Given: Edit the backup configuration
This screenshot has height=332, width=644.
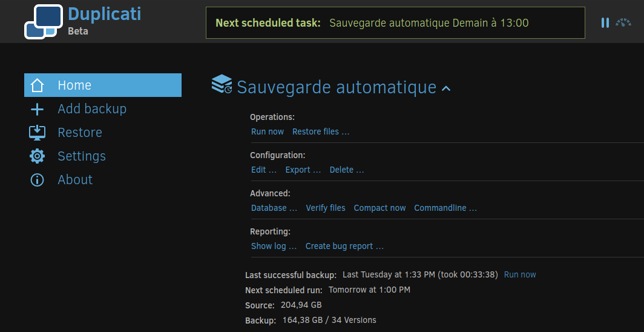Looking at the screenshot, I should pyautogui.click(x=264, y=170).
